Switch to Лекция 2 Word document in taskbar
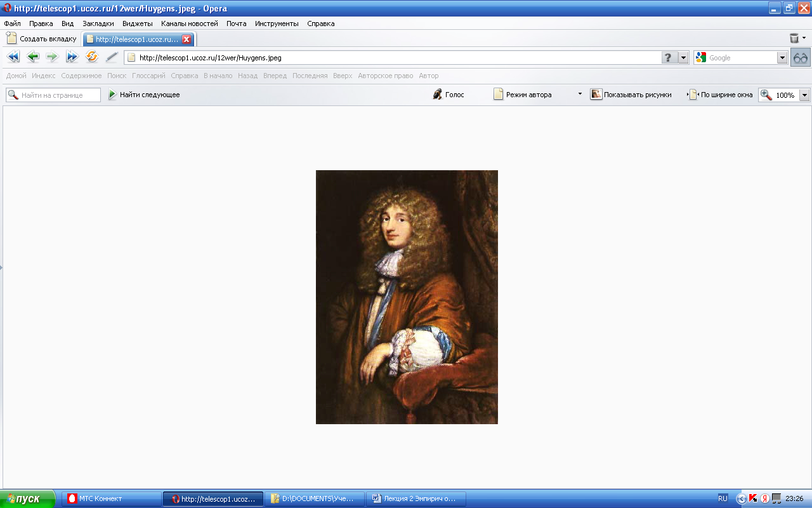Image resolution: width=812 pixels, height=508 pixels. point(416,498)
